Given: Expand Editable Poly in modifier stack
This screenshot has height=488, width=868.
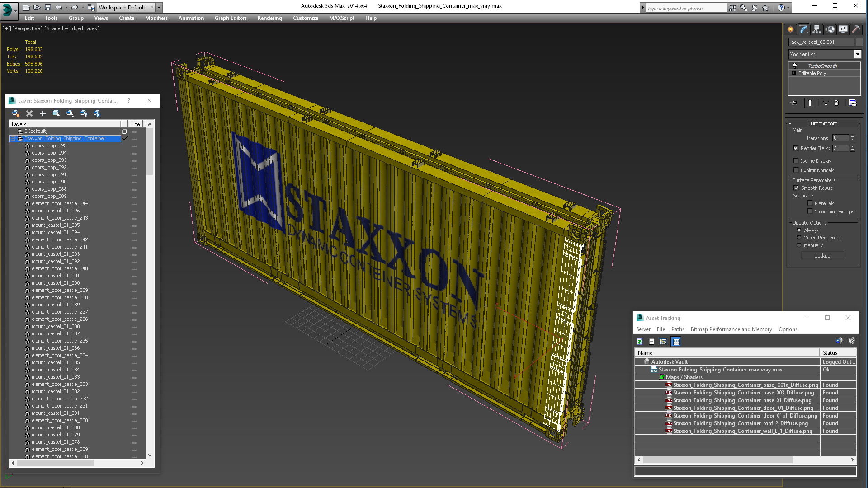Looking at the screenshot, I should coord(794,73).
